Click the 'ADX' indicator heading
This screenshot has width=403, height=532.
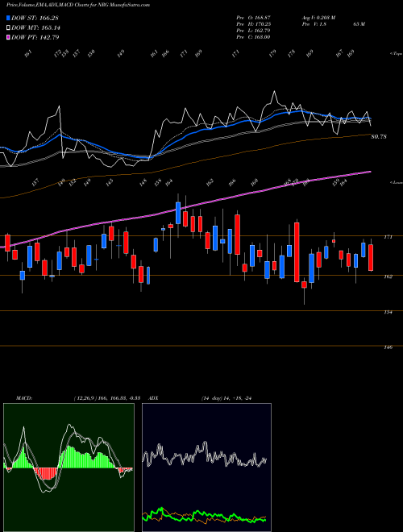[154, 397]
